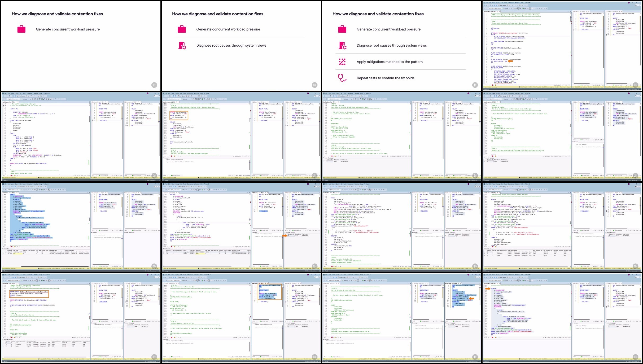This screenshot has height=364, width=643.
Task: Click 'Diagnose root causes' text on four-bullet slide
Action: pyautogui.click(x=391, y=46)
